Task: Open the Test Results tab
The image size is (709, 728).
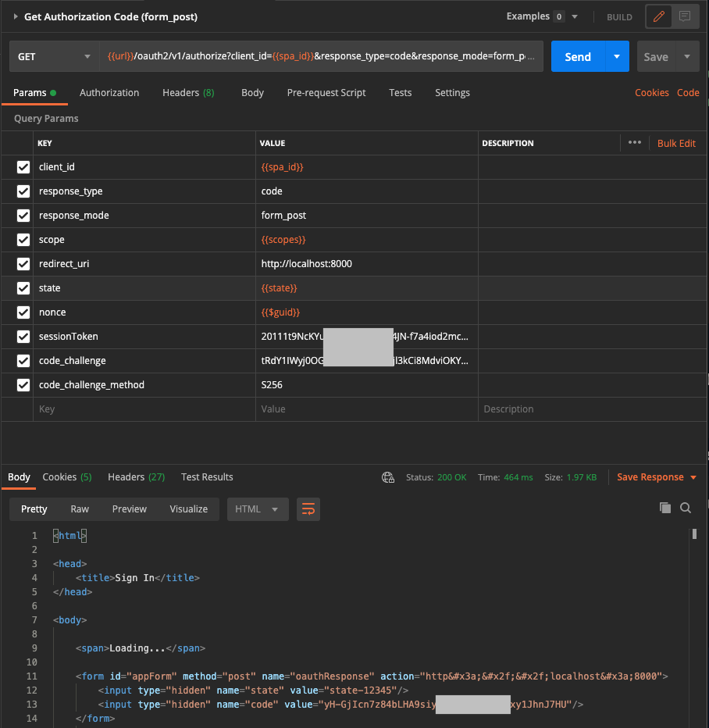Action: 207,477
